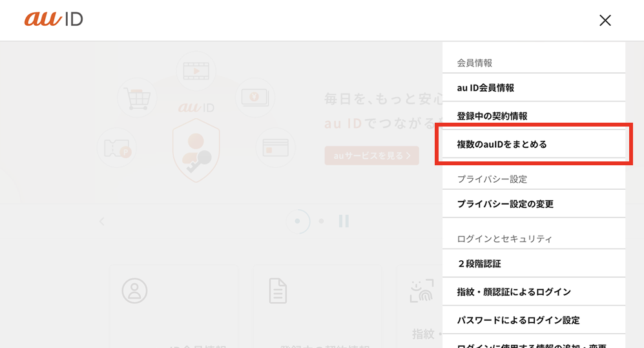Open au ID会員情報 menu item
The image size is (644, 348).
tap(534, 88)
